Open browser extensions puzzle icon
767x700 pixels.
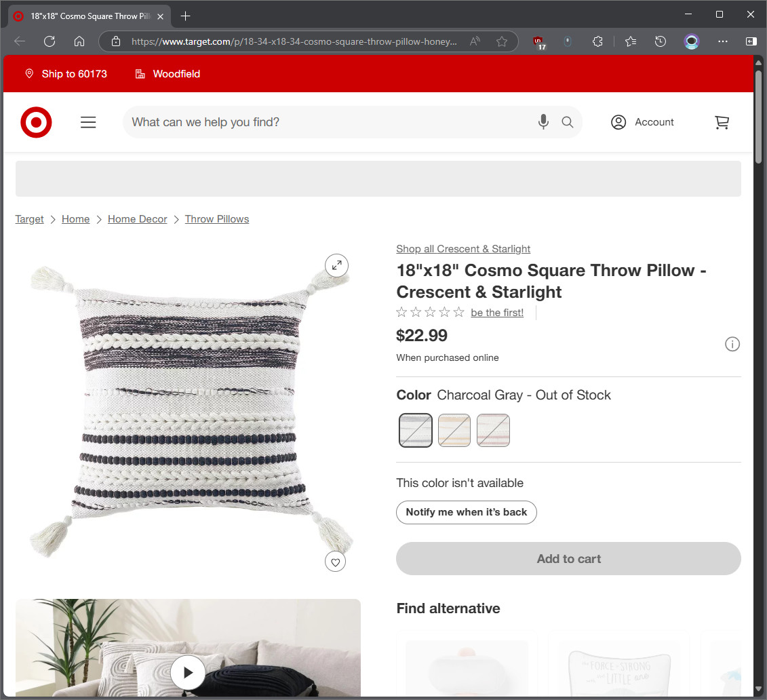(597, 41)
